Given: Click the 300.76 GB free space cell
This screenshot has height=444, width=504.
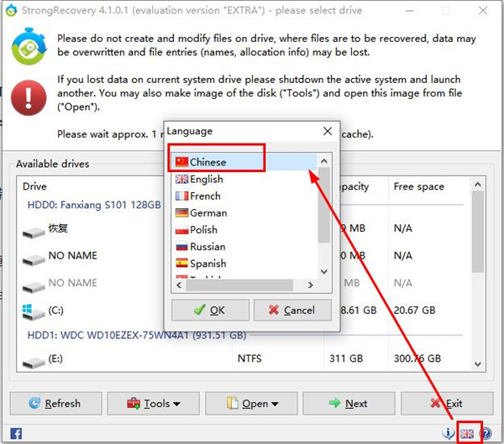Looking at the screenshot, I should click(417, 358).
